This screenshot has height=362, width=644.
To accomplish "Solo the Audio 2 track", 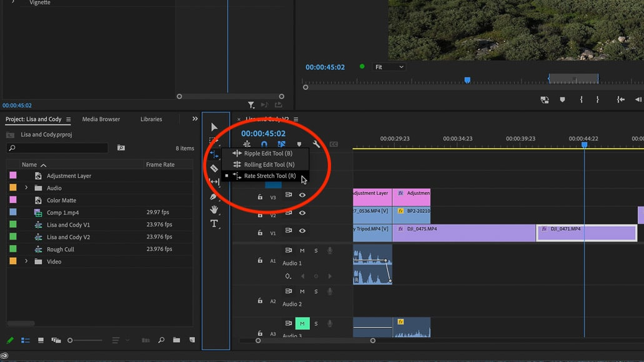I will [316, 291].
